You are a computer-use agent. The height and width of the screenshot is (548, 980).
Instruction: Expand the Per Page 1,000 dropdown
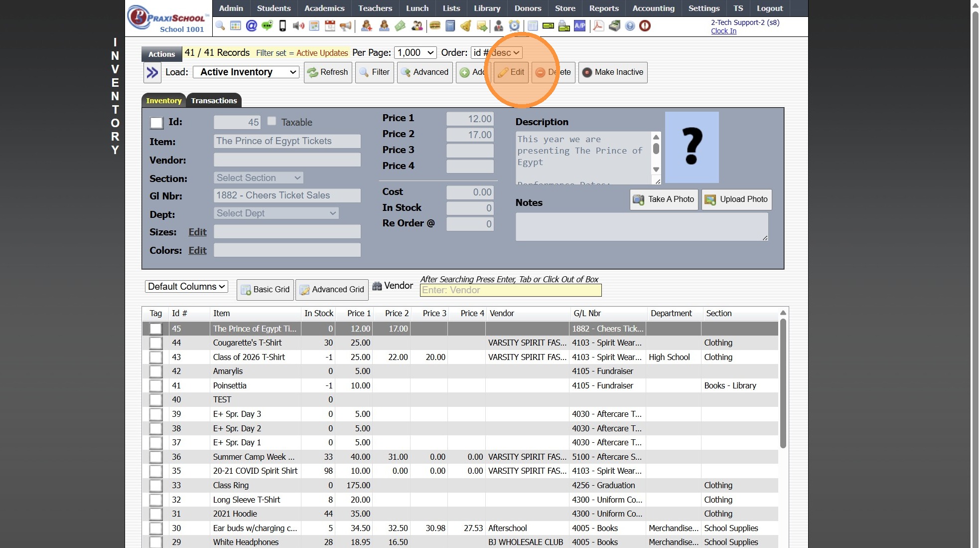415,53
